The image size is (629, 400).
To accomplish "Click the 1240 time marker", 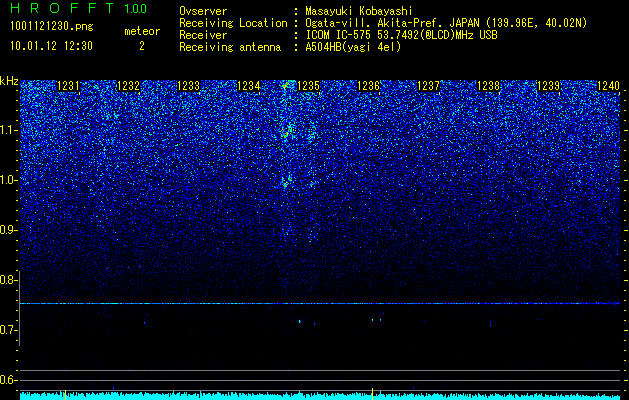I will [x=608, y=86].
